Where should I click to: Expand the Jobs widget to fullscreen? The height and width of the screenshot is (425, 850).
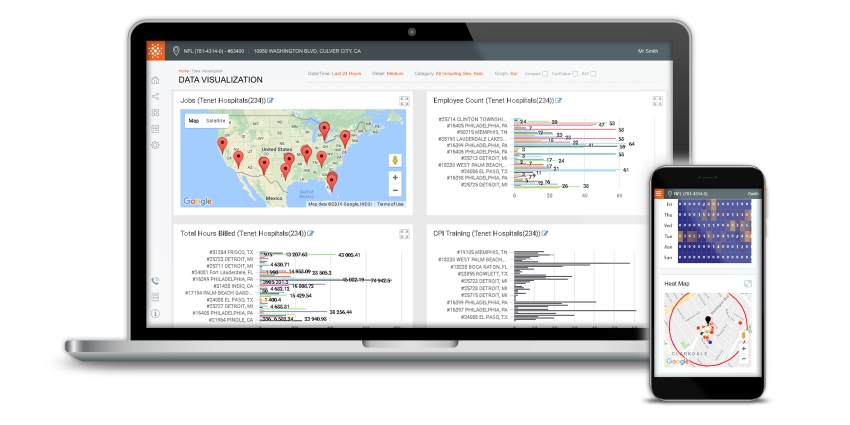point(404,101)
